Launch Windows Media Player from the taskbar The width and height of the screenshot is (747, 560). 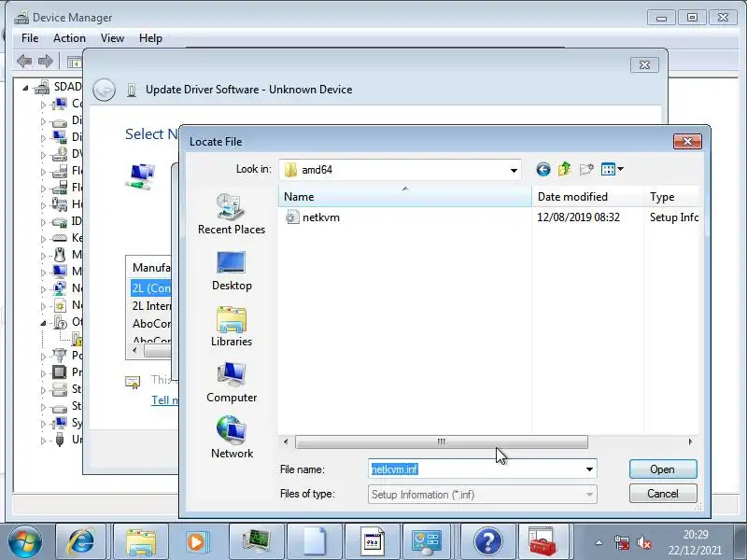pos(196,541)
